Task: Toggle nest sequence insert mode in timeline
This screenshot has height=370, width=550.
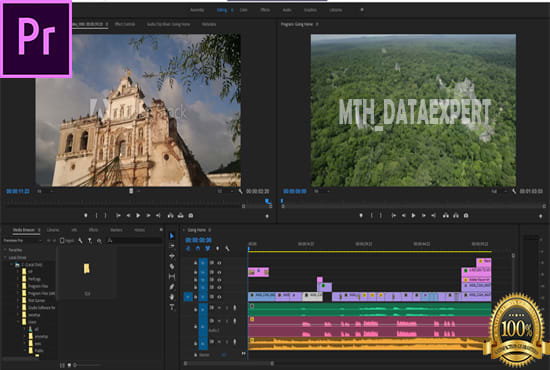Action: (188, 249)
